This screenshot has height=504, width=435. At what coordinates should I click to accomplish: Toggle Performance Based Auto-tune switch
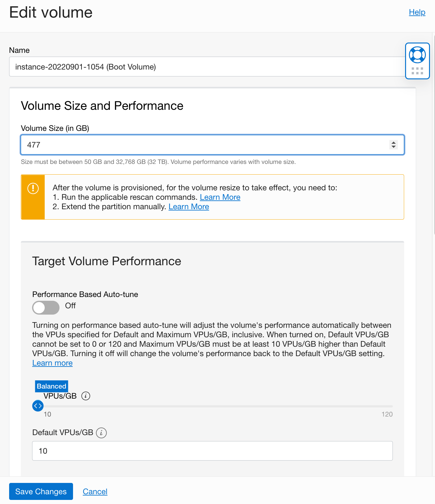(46, 307)
